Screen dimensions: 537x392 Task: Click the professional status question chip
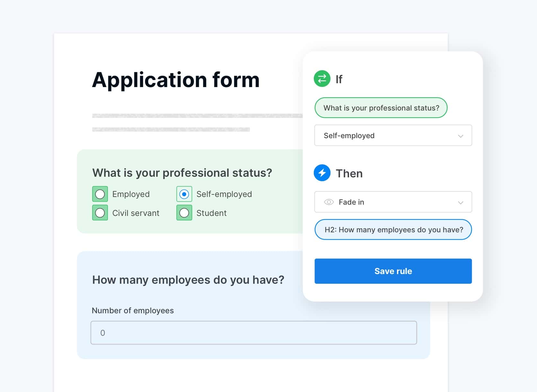(x=381, y=108)
